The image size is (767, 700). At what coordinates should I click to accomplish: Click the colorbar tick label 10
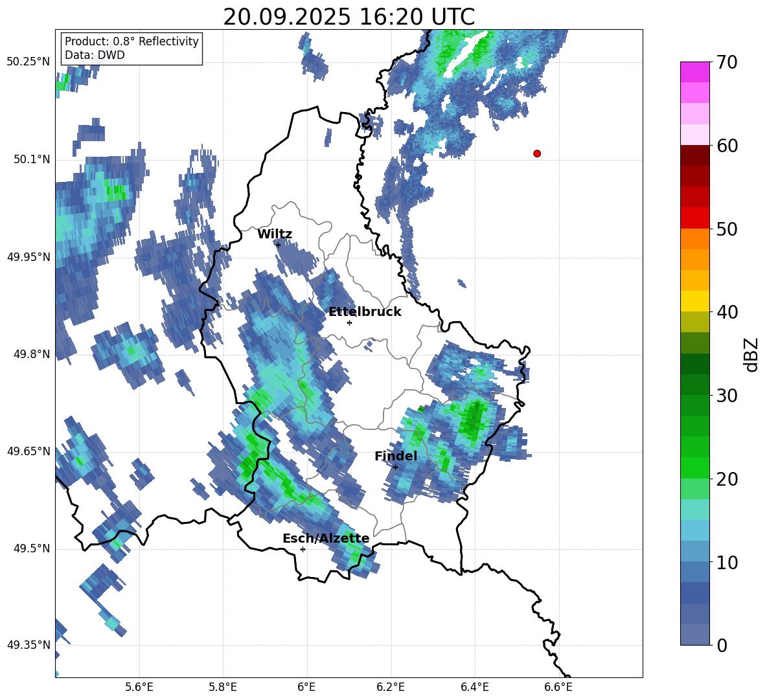coord(727,562)
